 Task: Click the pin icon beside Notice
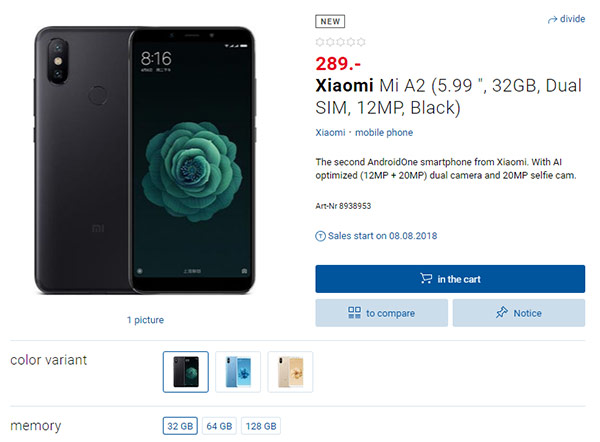pyautogui.click(x=501, y=313)
